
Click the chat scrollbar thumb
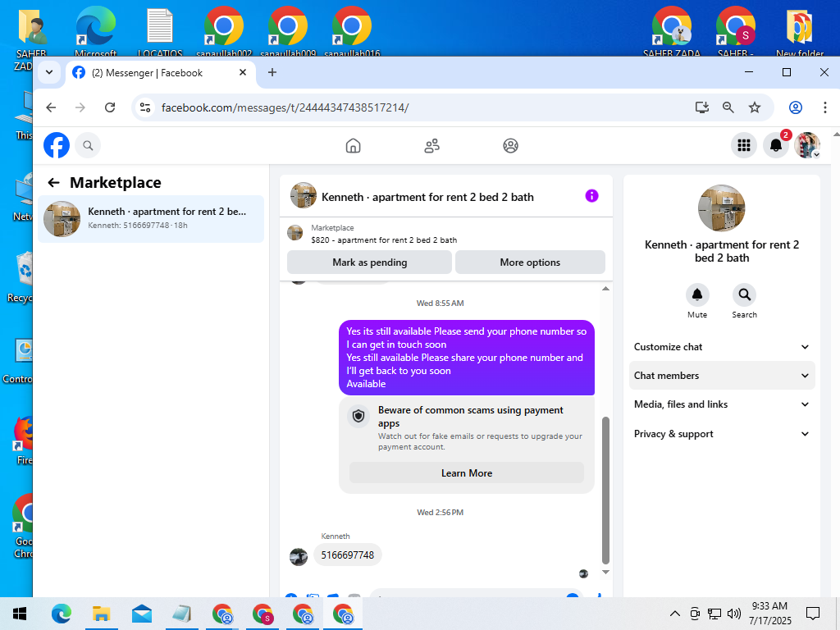606,491
